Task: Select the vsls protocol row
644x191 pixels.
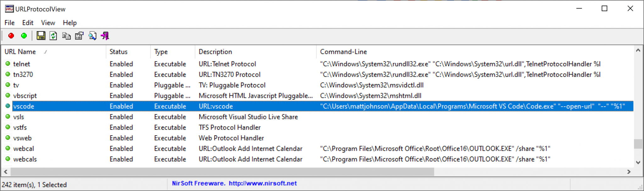Action: coord(19,117)
